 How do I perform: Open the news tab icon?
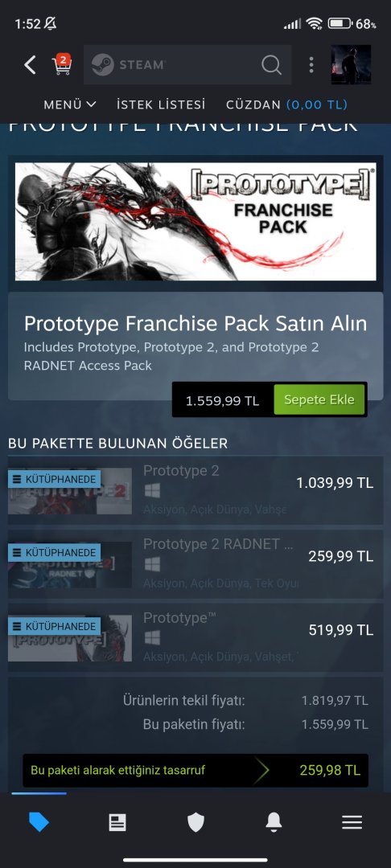tap(117, 822)
